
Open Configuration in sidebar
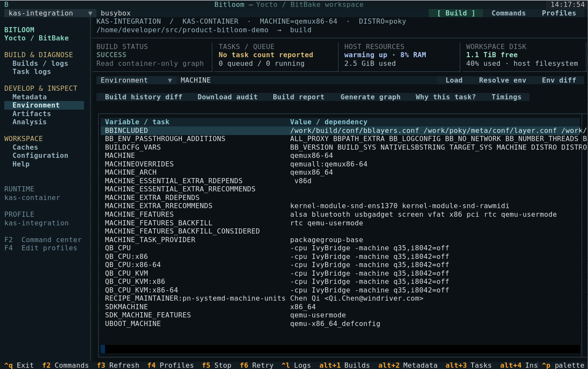pos(40,156)
